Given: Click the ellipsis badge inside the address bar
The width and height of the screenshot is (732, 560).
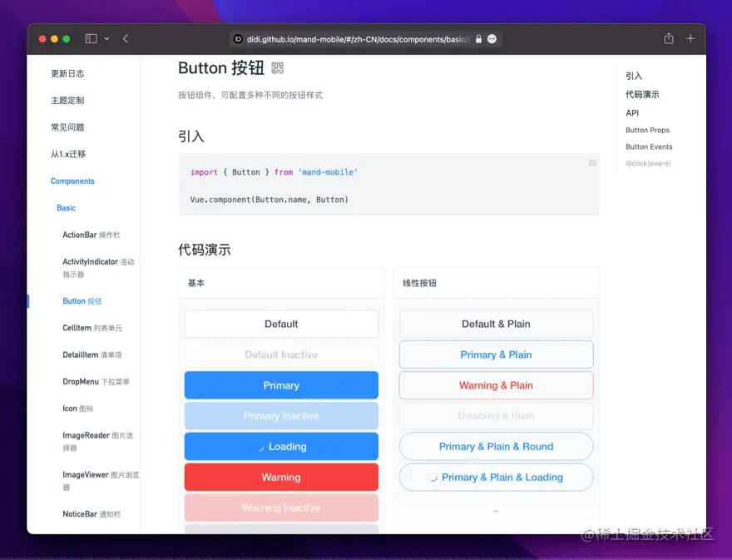Looking at the screenshot, I should point(492,38).
